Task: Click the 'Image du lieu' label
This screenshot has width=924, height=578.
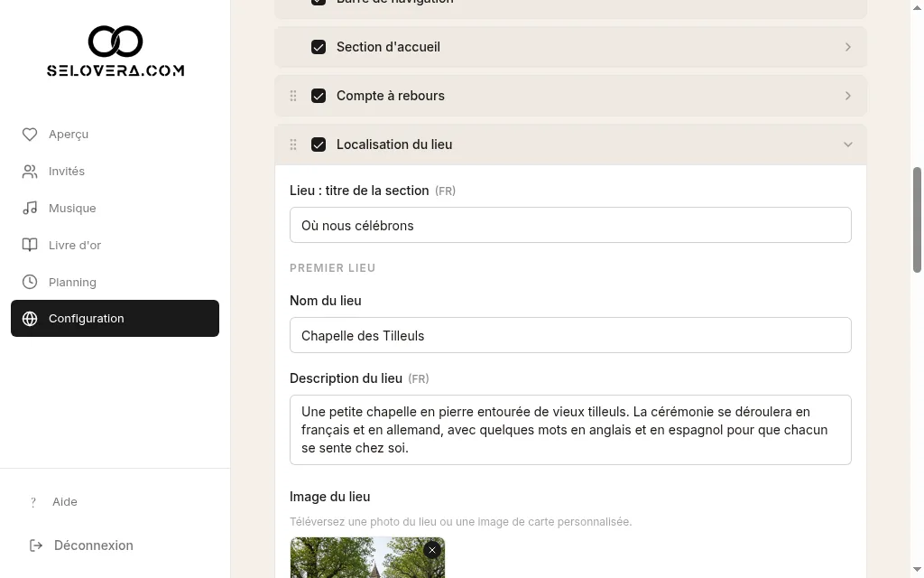Action: 330,497
